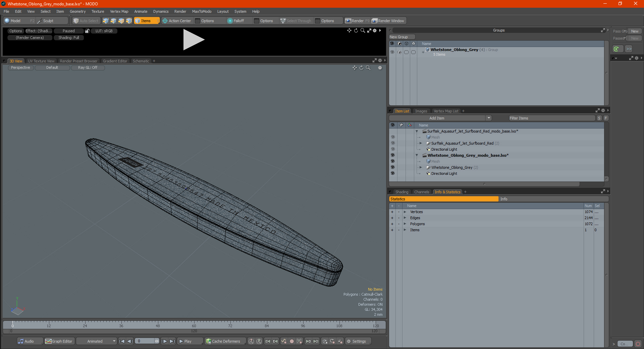Open the Vertex Map List tab
This screenshot has height=349, width=644.
tap(446, 111)
